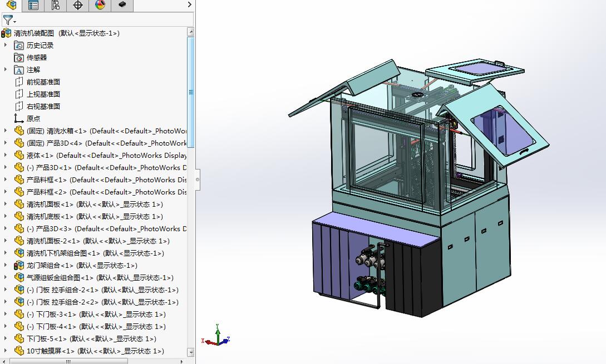Click the 液体<1> part icon

(x=19, y=155)
